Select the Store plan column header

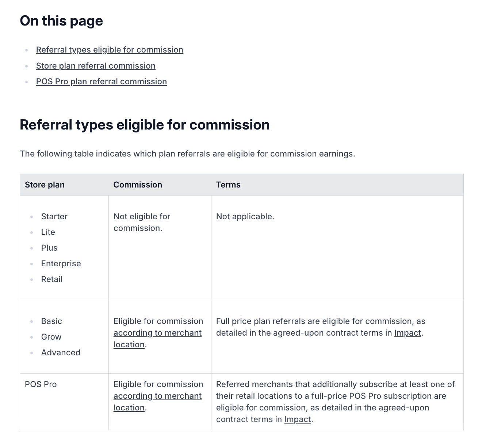45,185
